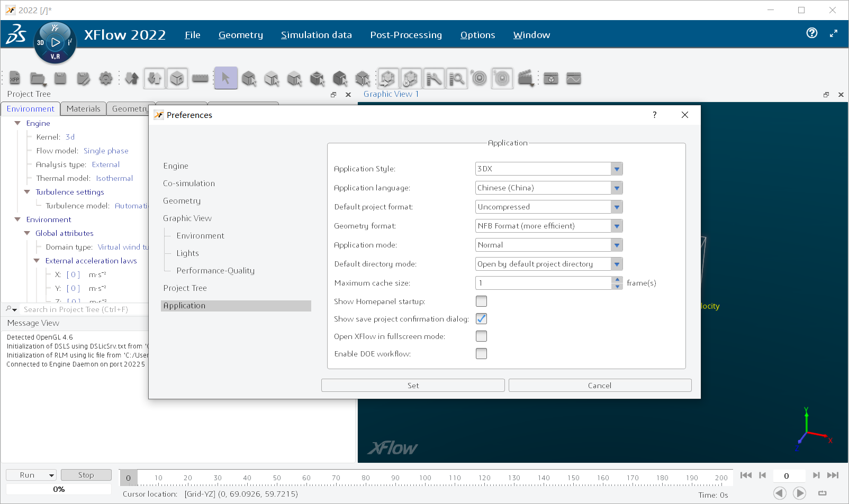Image resolution: width=849 pixels, height=504 pixels.
Task: Open the Window menu
Action: (x=532, y=35)
